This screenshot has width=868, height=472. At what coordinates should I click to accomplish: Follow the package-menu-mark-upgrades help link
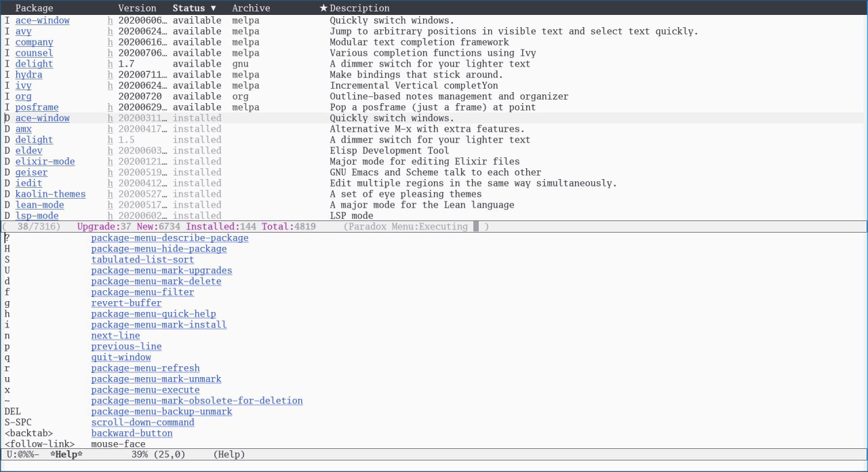point(161,271)
